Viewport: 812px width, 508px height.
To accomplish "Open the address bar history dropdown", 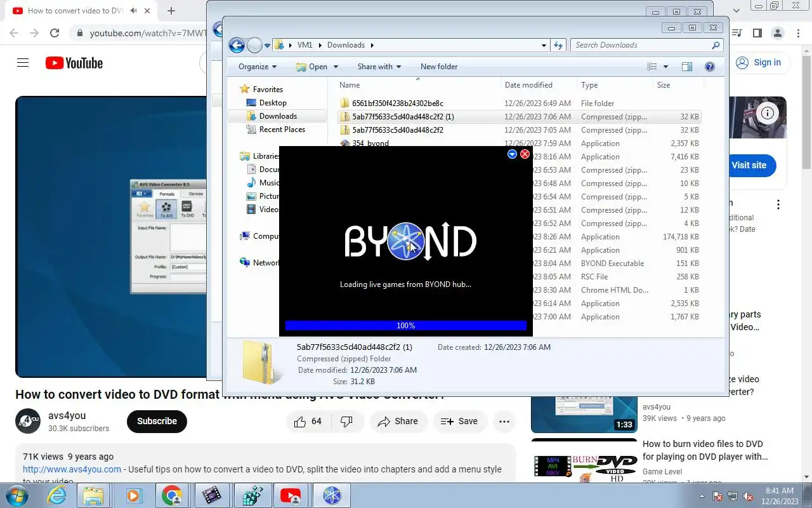I will point(544,45).
